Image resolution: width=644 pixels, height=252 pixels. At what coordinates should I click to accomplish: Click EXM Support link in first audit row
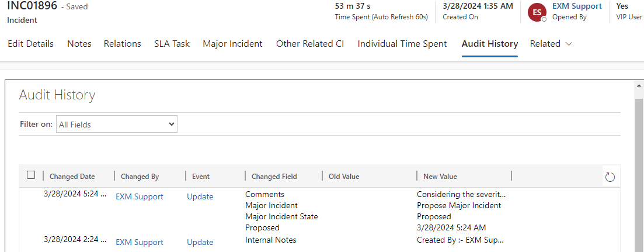(x=140, y=197)
